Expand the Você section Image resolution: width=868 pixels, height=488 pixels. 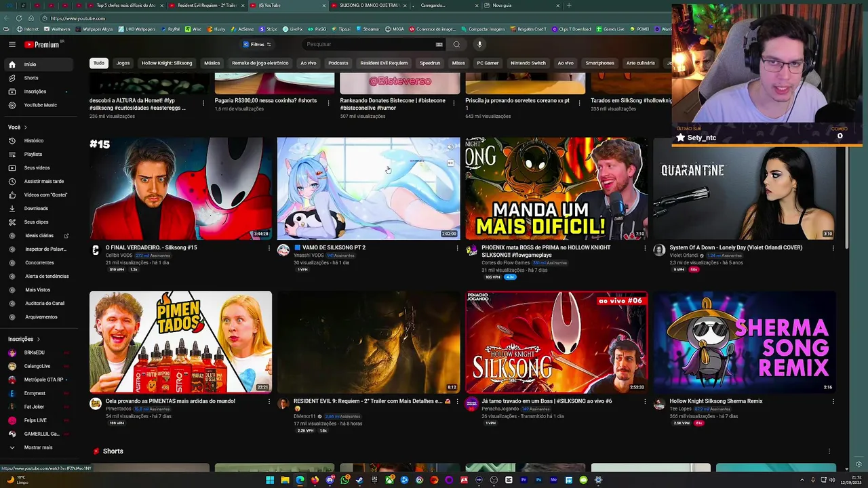[18, 127]
